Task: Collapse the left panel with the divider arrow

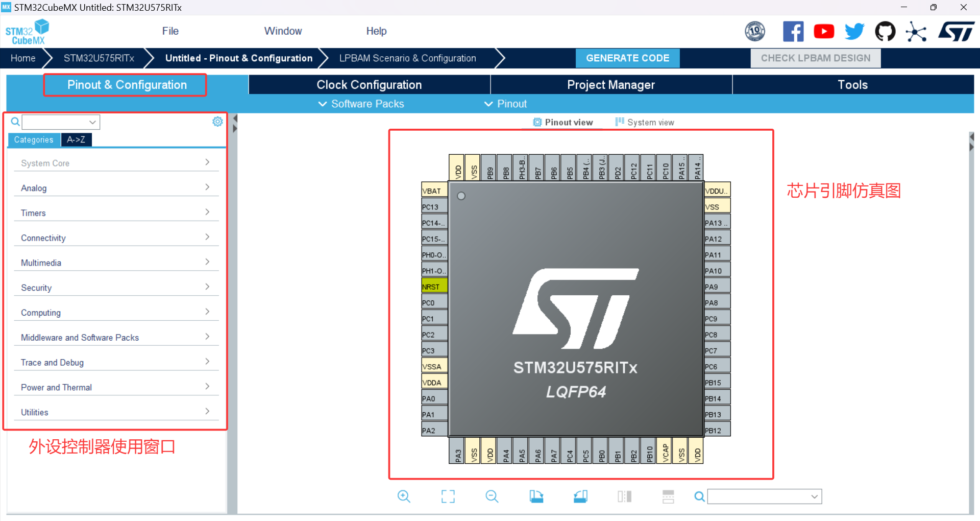Action: [235, 119]
